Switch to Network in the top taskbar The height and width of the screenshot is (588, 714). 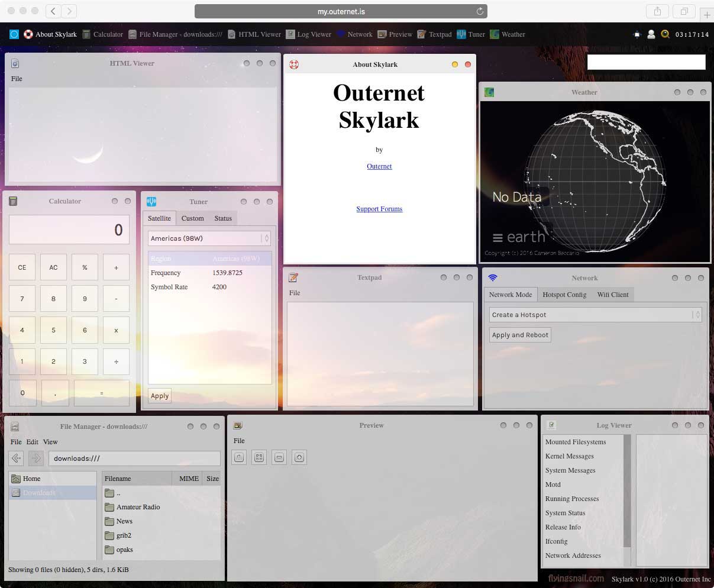(354, 34)
